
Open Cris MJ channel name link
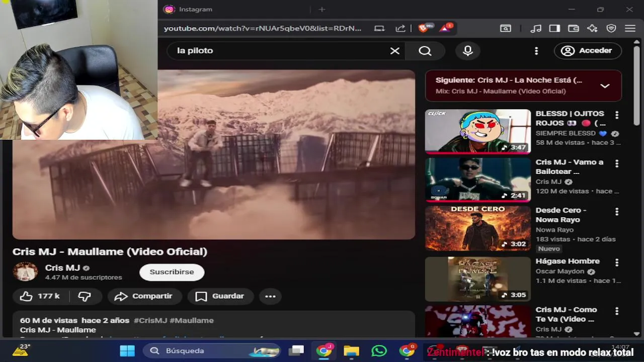point(62,268)
